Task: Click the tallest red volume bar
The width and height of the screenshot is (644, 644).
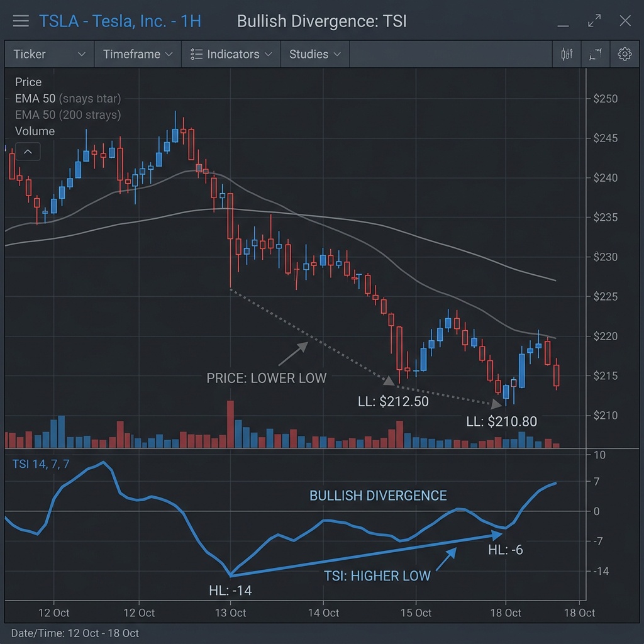Action: pos(230,425)
